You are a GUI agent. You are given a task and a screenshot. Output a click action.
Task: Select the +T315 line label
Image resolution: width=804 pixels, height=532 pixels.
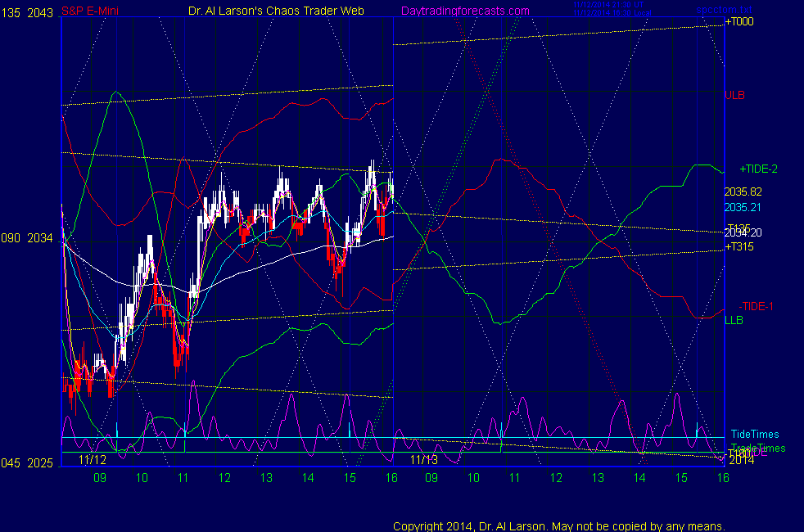(x=739, y=247)
